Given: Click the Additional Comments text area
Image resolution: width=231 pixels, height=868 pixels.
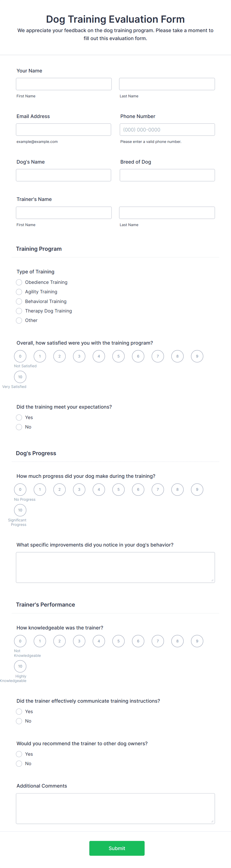Looking at the screenshot, I should point(115,807).
